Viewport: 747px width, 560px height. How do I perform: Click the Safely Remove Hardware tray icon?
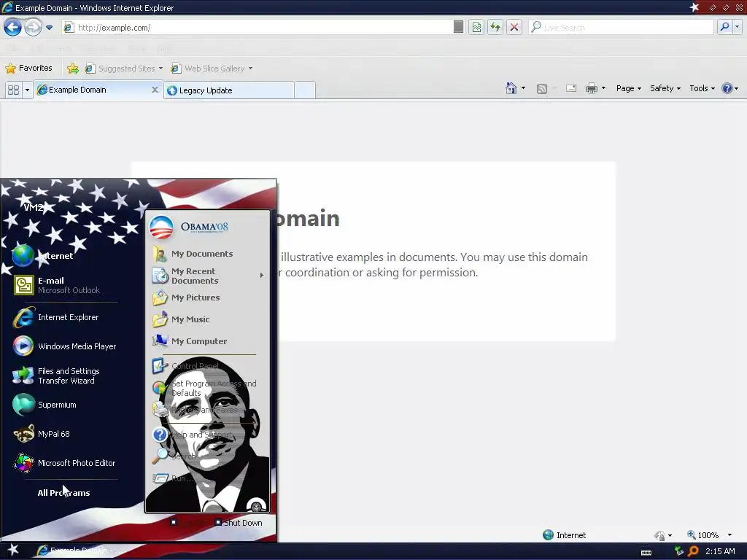pos(679,551)
